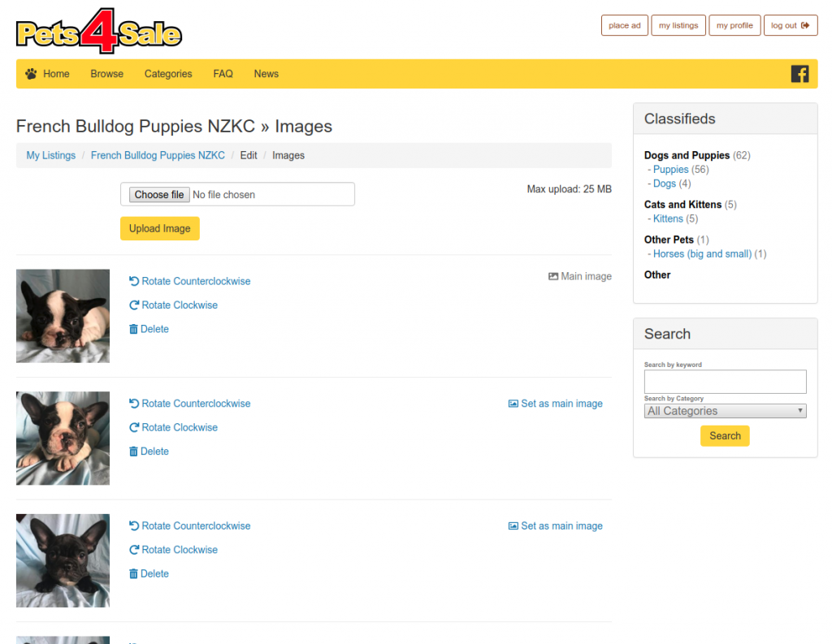
Task: Click the black French bulldog thumbnail
Action: [63, 560]
